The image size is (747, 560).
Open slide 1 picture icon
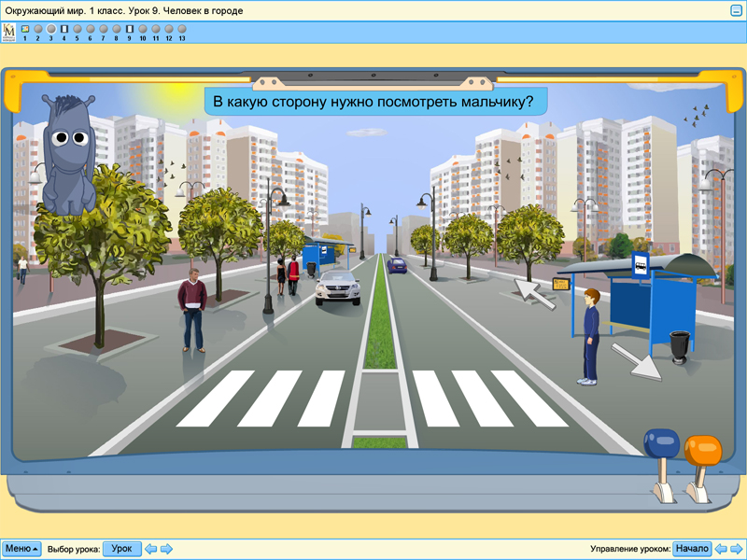25,29
